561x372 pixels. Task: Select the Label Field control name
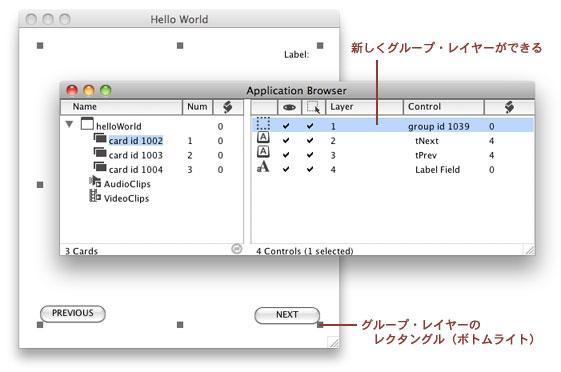pyautogui.click(x=438, y=170)
